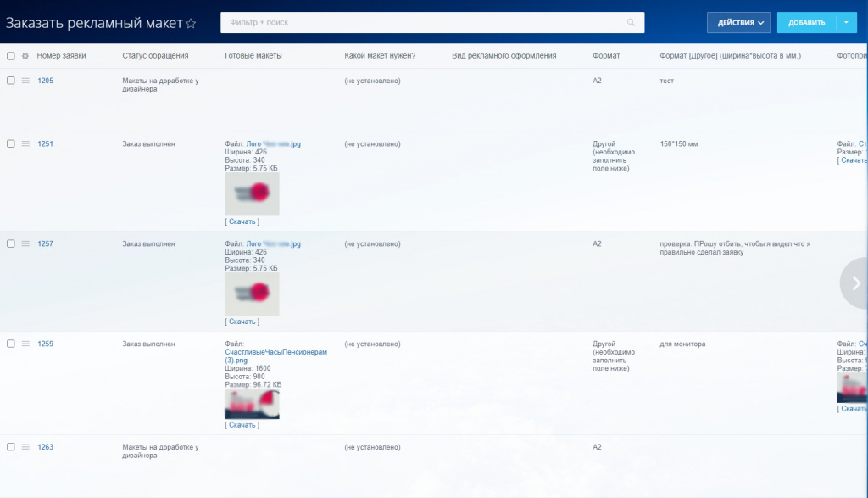Viewport: 868px width, 498px height.
Task: Open grid settings gear icon
Action: [x=25, y=56]
